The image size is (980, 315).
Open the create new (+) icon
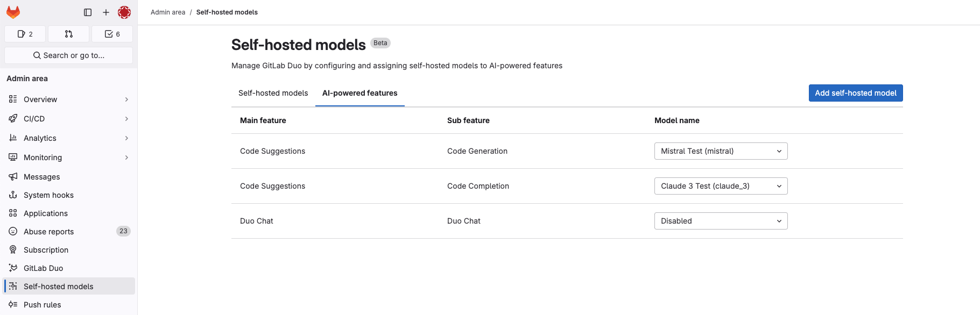pos(105,12)
